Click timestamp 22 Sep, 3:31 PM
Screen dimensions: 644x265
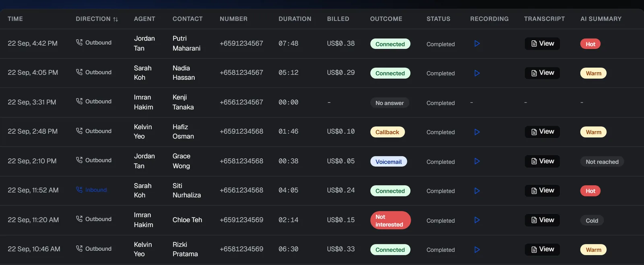[x=32, y=102]
